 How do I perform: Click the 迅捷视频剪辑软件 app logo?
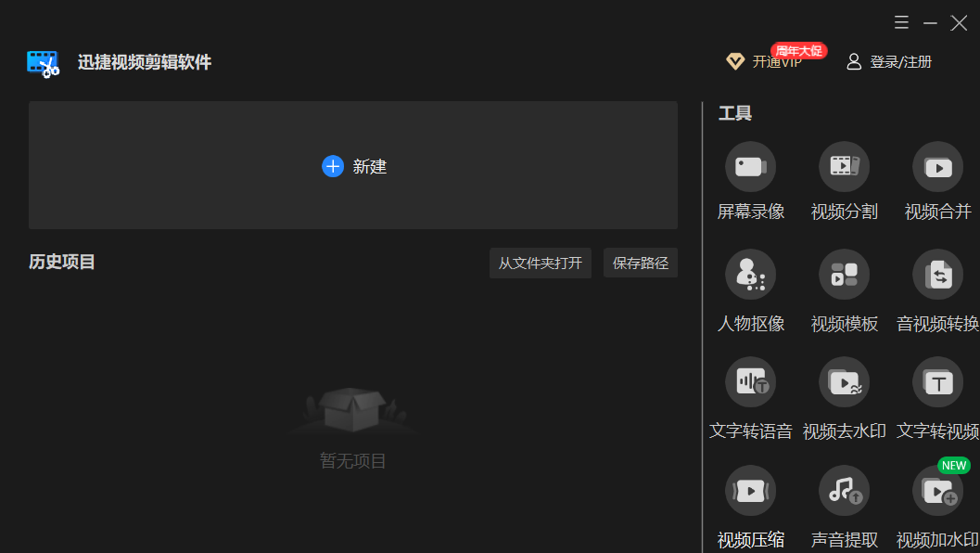point(43,63)
